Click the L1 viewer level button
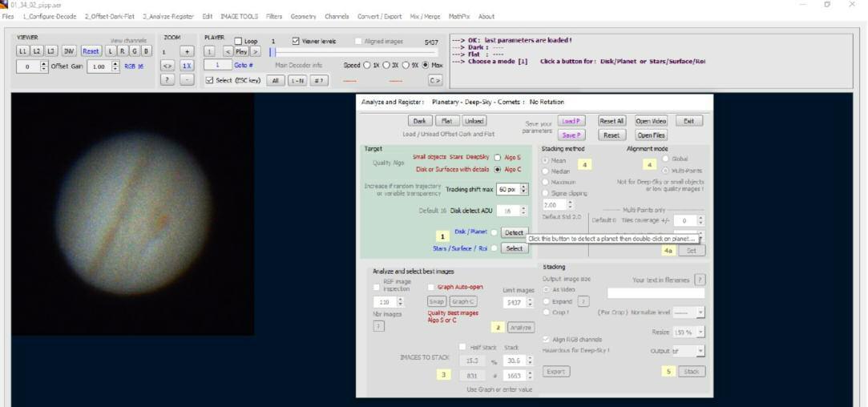Viewport: 868px width, 407px height. point(22,51)
